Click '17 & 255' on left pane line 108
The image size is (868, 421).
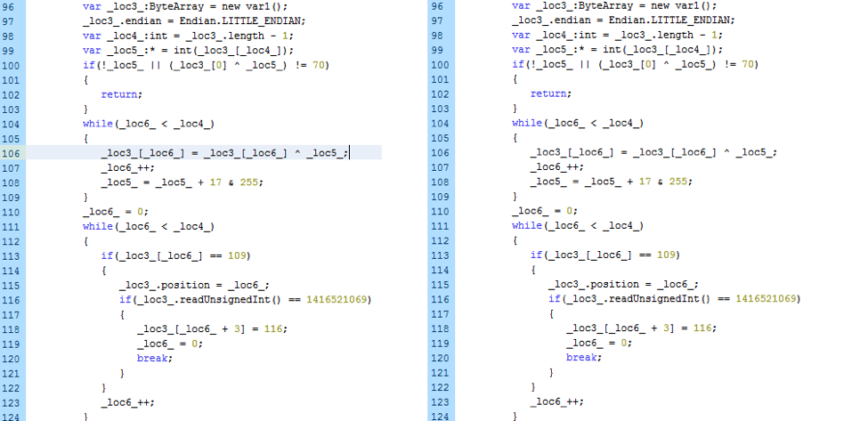(x=236, y=182)
